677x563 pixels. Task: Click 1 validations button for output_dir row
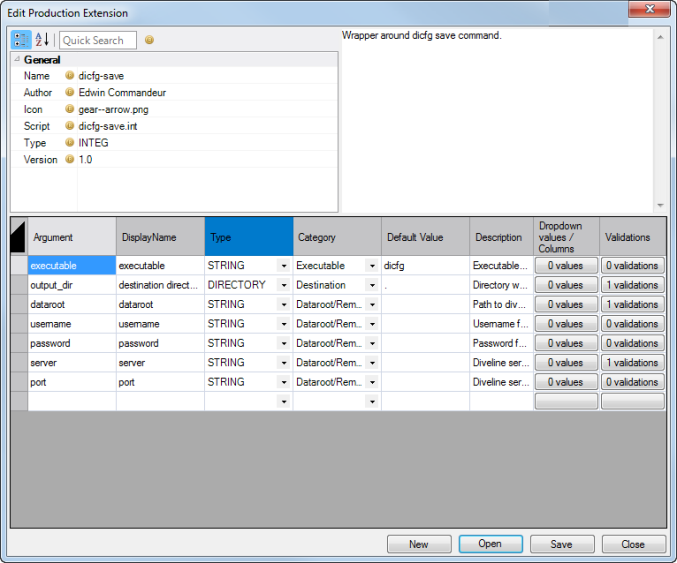[x=633, y=285]
